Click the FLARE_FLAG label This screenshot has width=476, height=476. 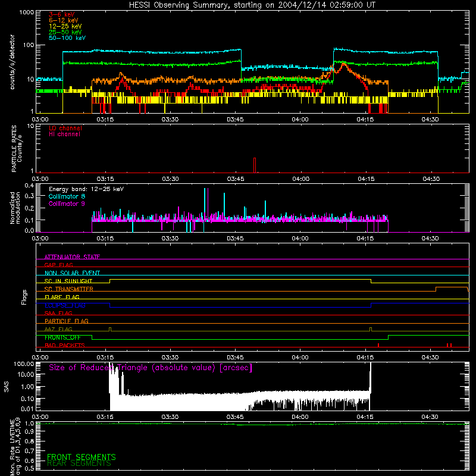(62, 297)
